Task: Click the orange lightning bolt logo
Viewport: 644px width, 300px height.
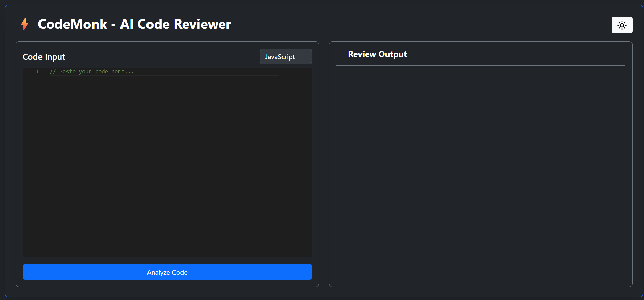Action: click(24, 24)
